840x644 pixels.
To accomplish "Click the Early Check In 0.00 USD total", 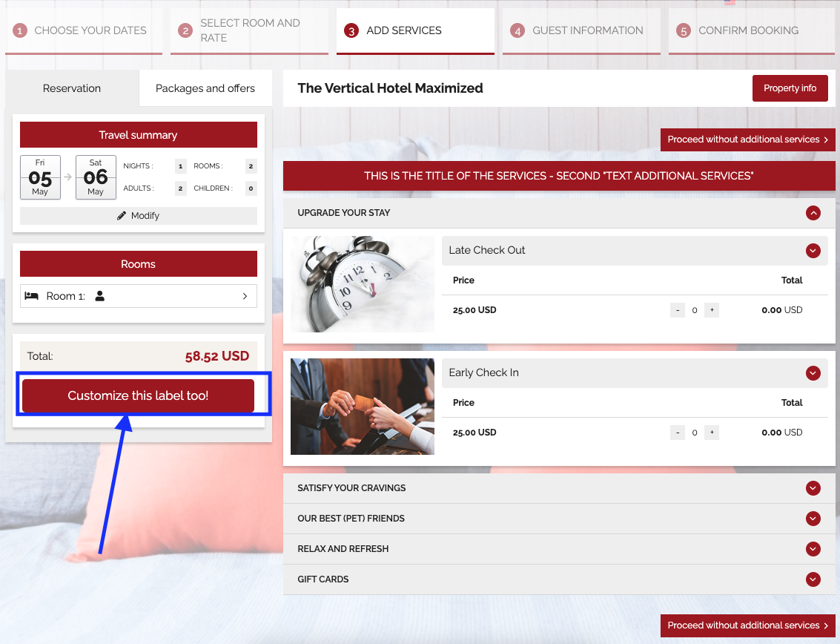I will coord(782,433).
